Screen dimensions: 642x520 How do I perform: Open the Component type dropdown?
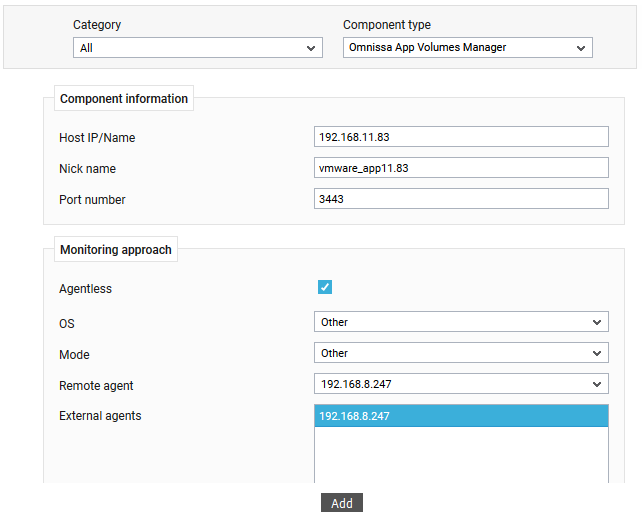point(468,47)
